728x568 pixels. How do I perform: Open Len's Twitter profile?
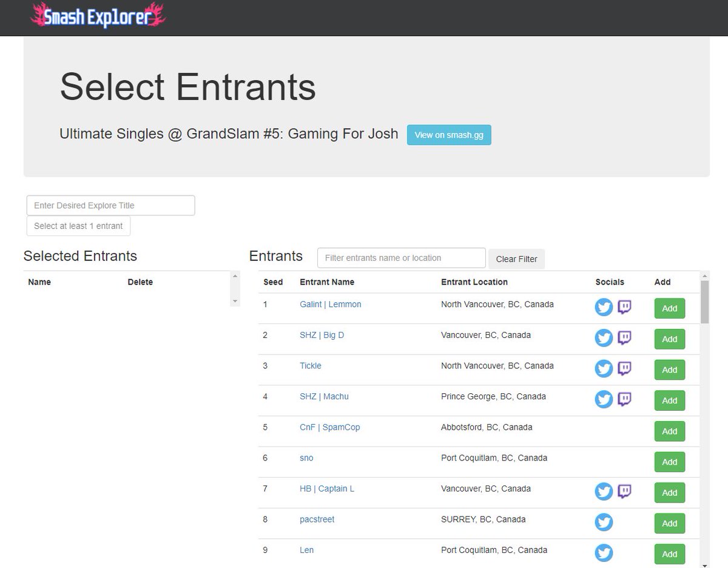pyautogui.click(x=604, y=553)
